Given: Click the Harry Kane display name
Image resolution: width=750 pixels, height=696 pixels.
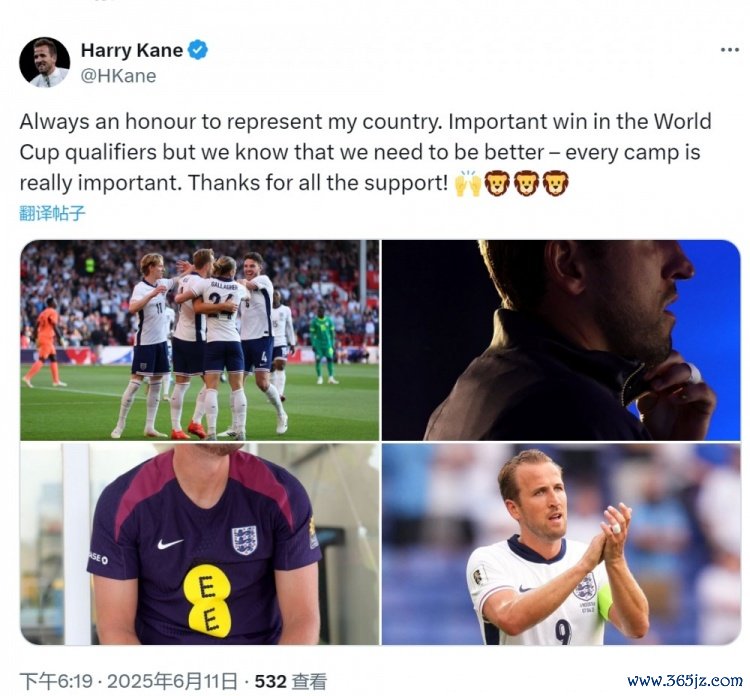Looking at the screenshot, I should (132, 50).
